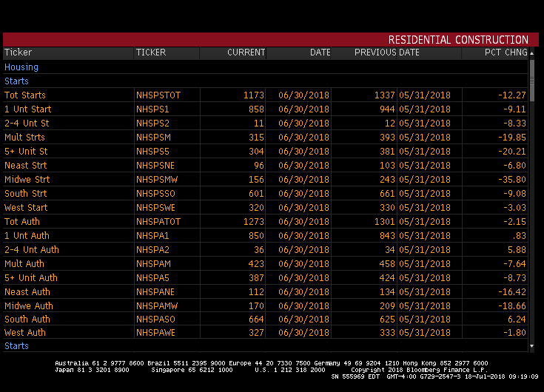
Task: Click the scrollbar up arrow
Action: 531,53
